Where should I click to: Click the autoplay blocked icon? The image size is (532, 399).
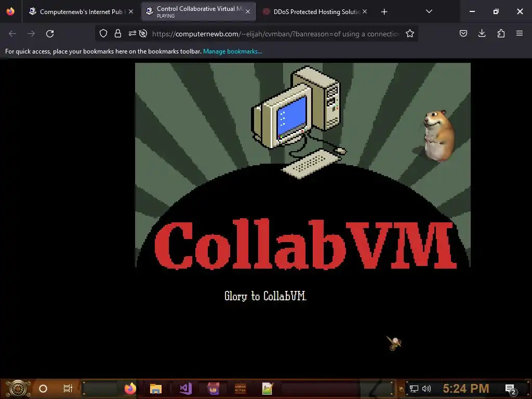click(x=143, y=33)
